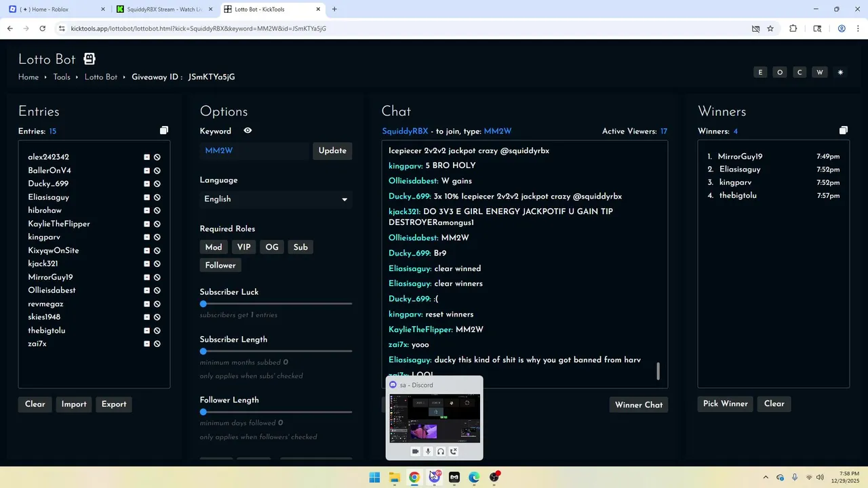Remove KixyqwOnSite using the minus icon

146,250
